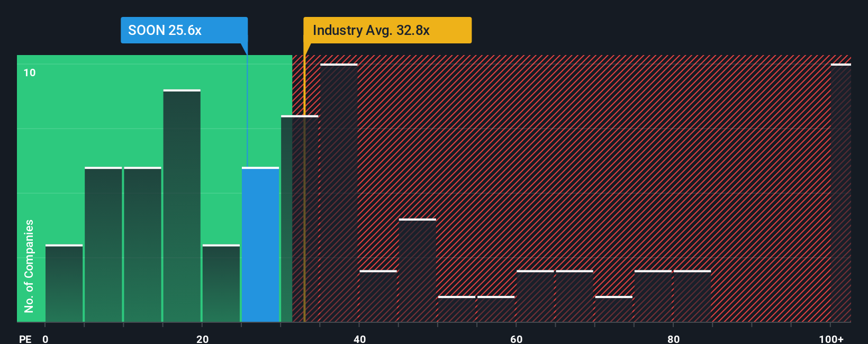
Task: Click the x-axis label "80"
Action: [673, 339]
